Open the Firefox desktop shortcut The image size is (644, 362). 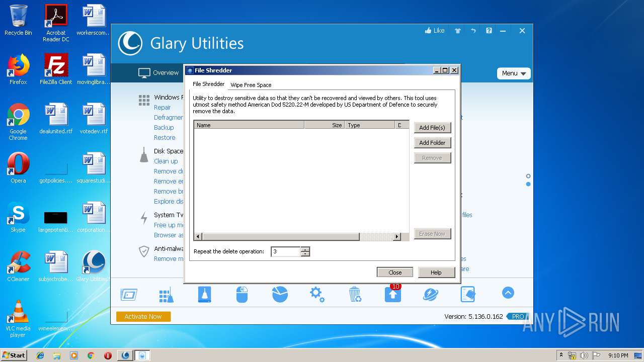(18, 69)
